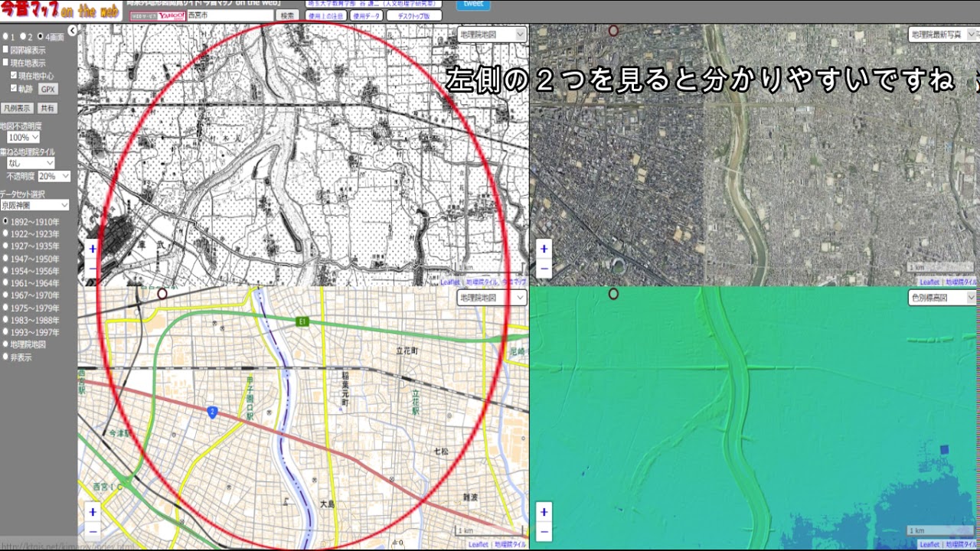Screen dimensions: 980x551
Task: Click the GPX button
Action: [x=48, y=90]
